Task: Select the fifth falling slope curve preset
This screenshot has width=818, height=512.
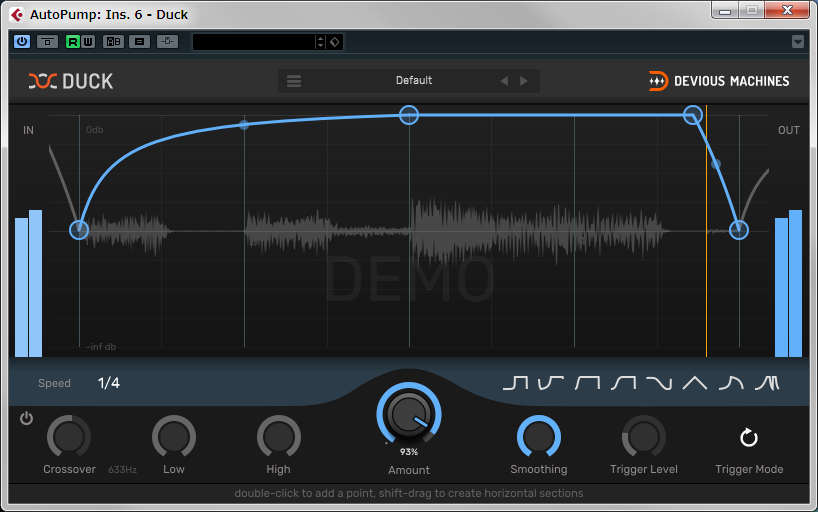Action: click(x=659, y=383)
